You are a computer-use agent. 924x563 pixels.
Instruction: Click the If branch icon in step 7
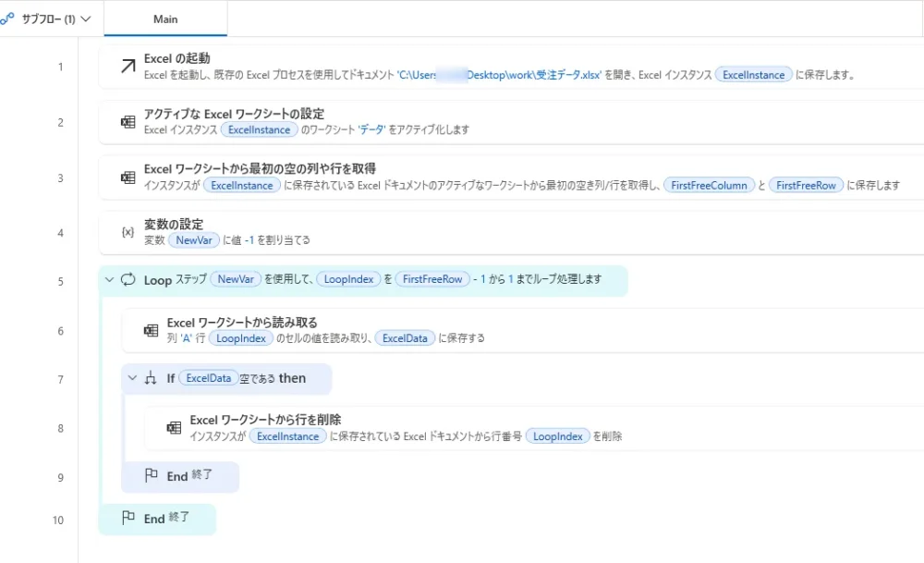pos(152,378)
